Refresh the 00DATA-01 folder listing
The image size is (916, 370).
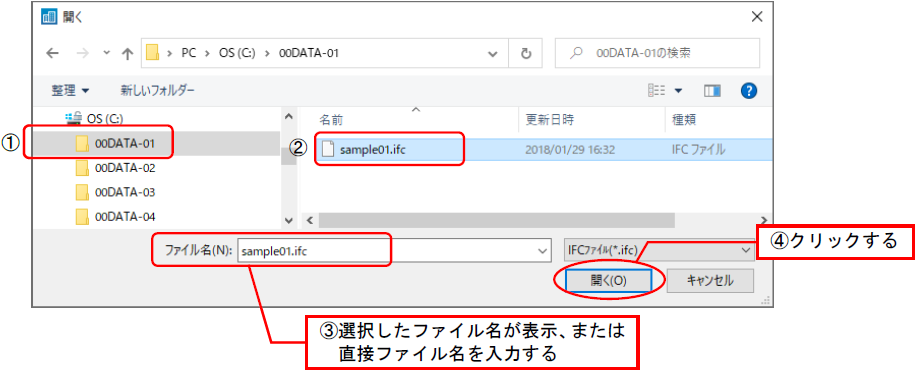526,53
